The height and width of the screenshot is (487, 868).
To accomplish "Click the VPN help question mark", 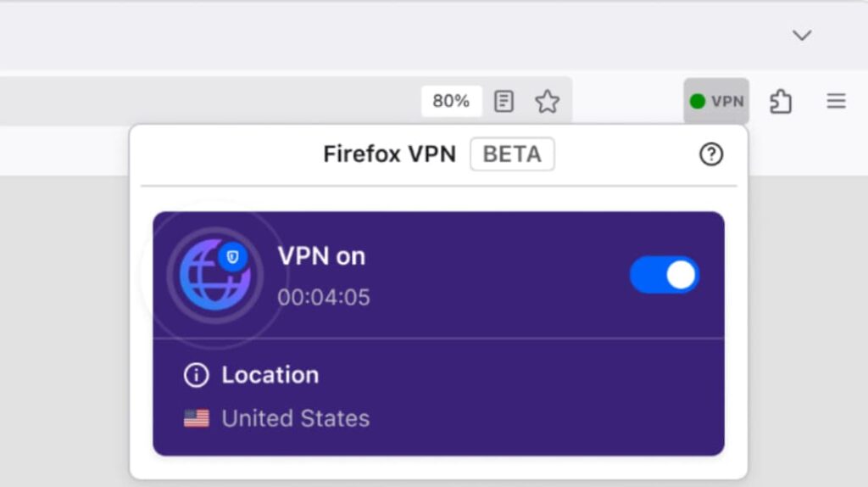I will click(x=710, y=154).
